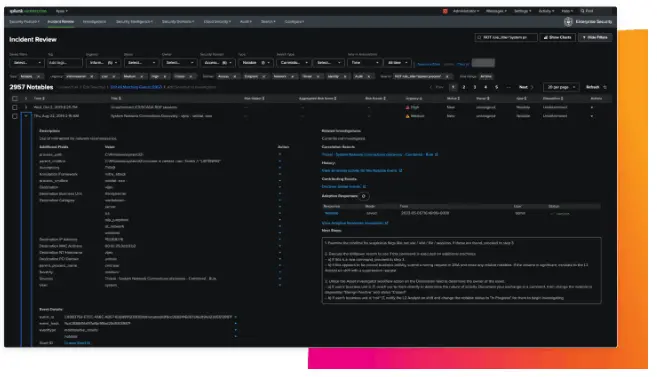Remove the Network domain filter chip
Image resolution: width=657 pixels, height=377 pixels.
coord(292,77)
